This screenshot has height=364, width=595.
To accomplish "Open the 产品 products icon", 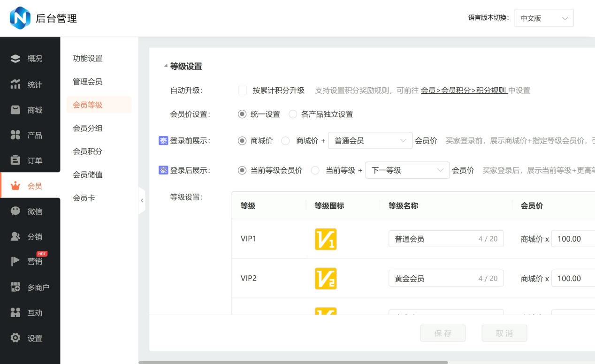I will 15,135.
